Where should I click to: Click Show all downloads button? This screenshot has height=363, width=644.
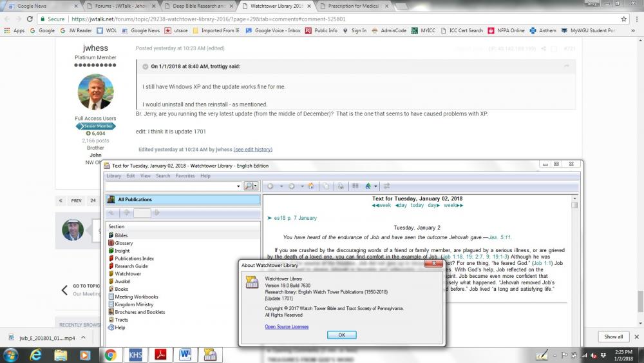pyautogui.click(x=613, y=337)
